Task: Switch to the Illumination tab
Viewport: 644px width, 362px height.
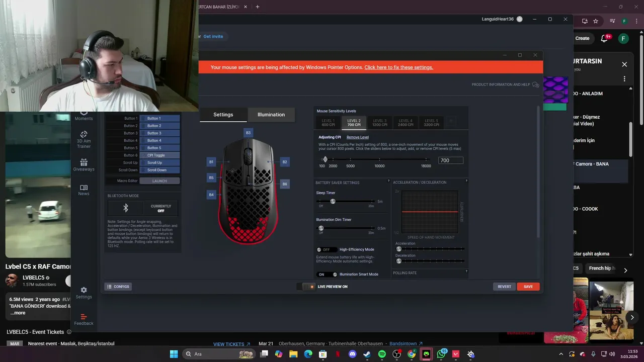Action: 271,115
